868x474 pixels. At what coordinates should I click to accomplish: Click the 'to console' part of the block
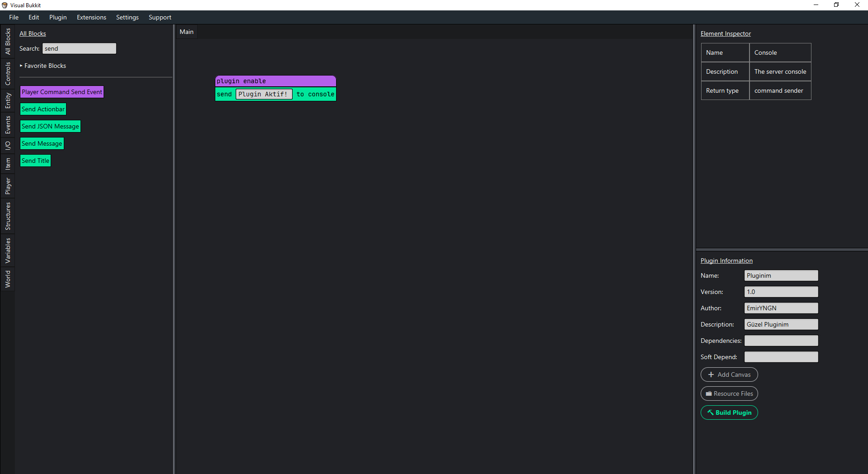315,94
